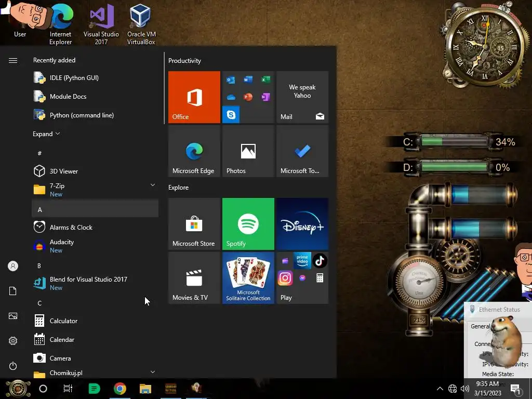Open Settings gear in Start sidebar
This screenshot has width=532, height=399.
tap(13, 341)
